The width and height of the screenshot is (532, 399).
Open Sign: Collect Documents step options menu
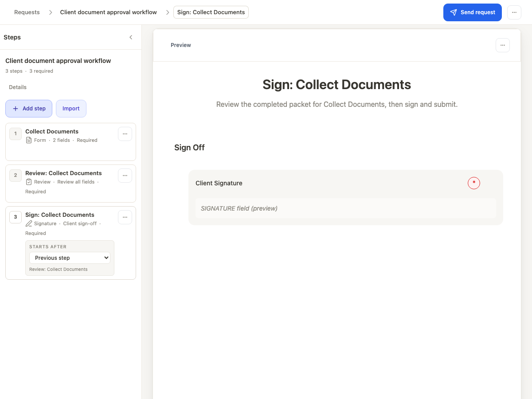click(125, 217)
